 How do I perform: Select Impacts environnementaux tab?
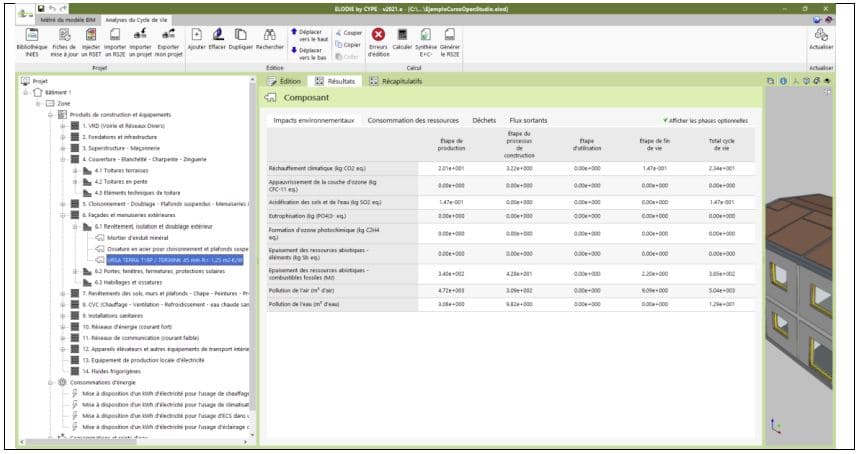pos(314,120)
